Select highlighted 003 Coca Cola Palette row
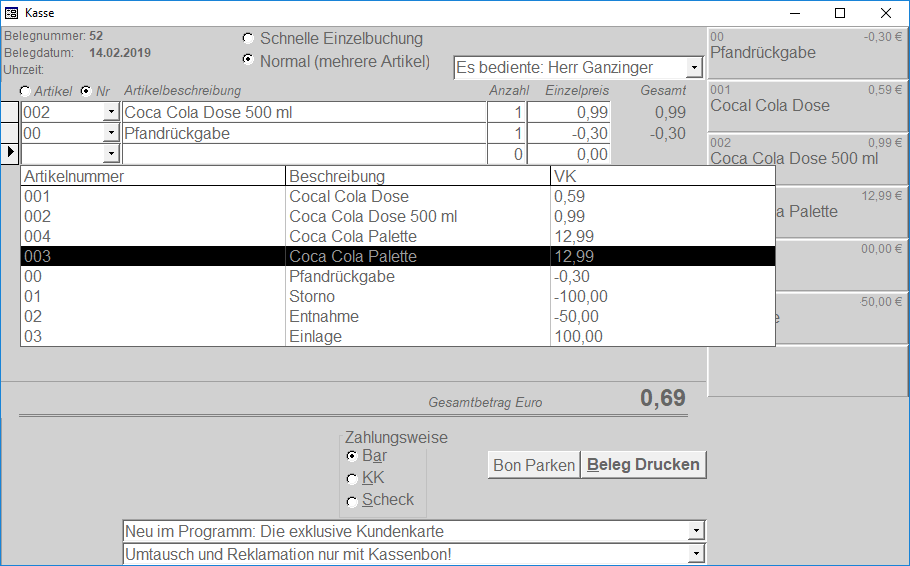This screenshot has height=566, width=910. (398, 256)
